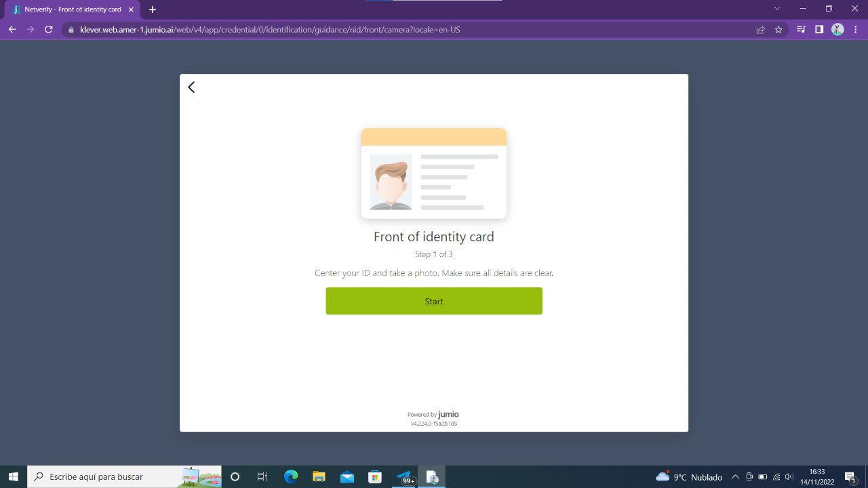The image size is (868, 488).
Task: Click the browser back arrow
Action: pos(12,30)
